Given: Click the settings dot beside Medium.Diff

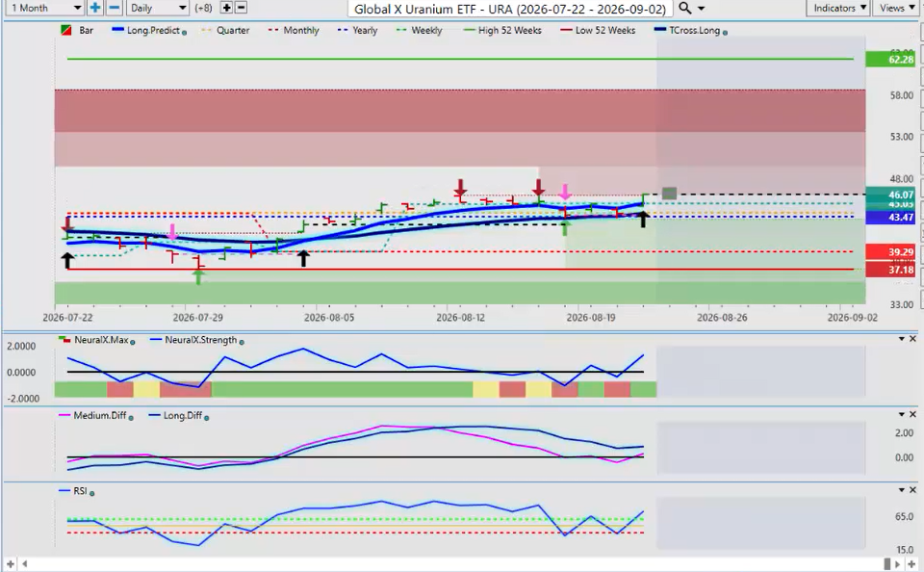Looking at the screenshot, I should [131, 418].
